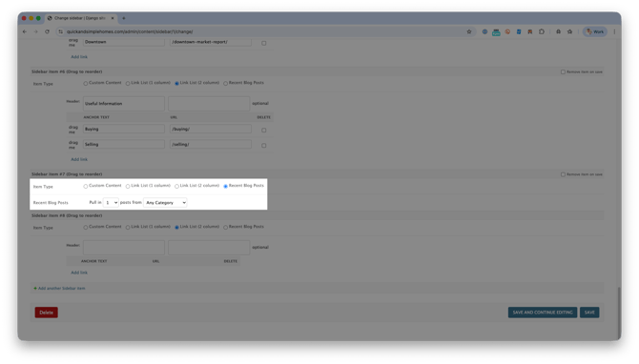This screenshot has width=639, height=364.
Task: Open the teal extension icon in toolbar
Action: click(496, 32)
